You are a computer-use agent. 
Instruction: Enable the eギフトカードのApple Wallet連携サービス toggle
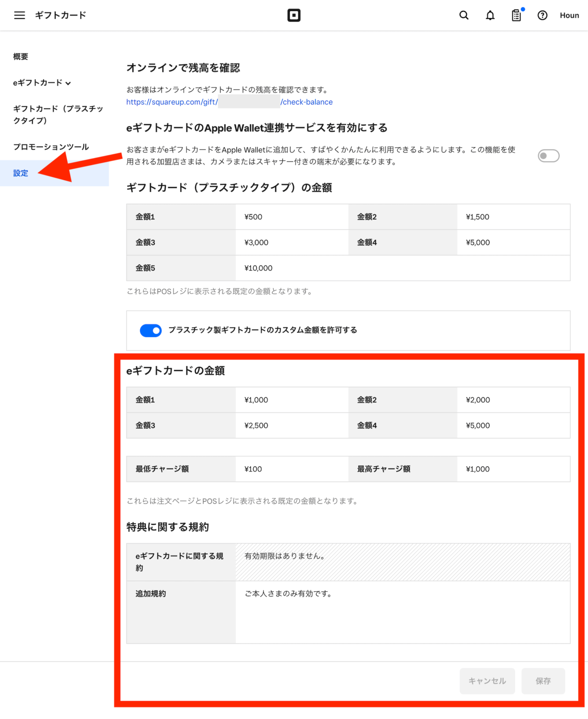[x=549, y=155]
